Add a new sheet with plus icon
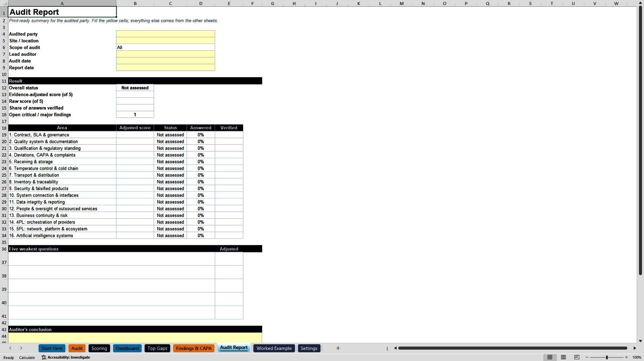This screenshot has width=644, height=361. (338, 348)
